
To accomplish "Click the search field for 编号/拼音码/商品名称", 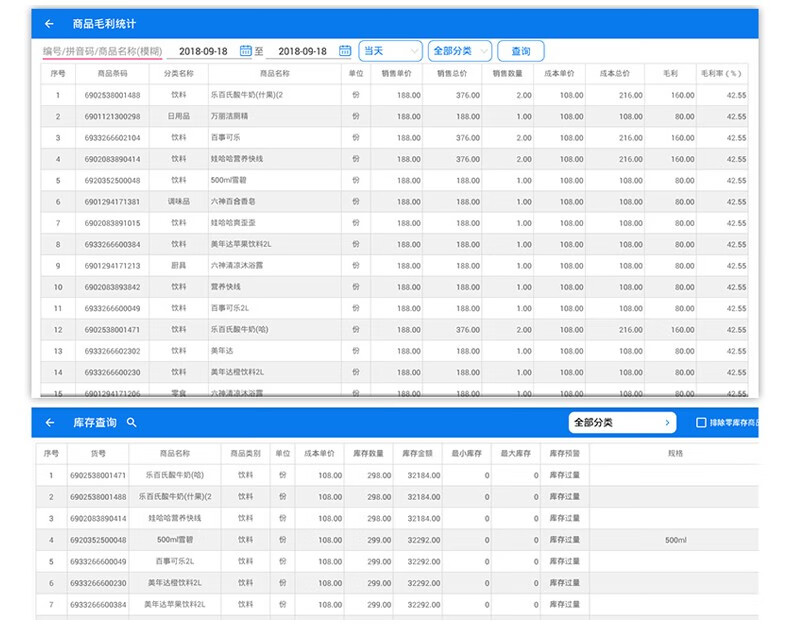I will coord(102,51).
